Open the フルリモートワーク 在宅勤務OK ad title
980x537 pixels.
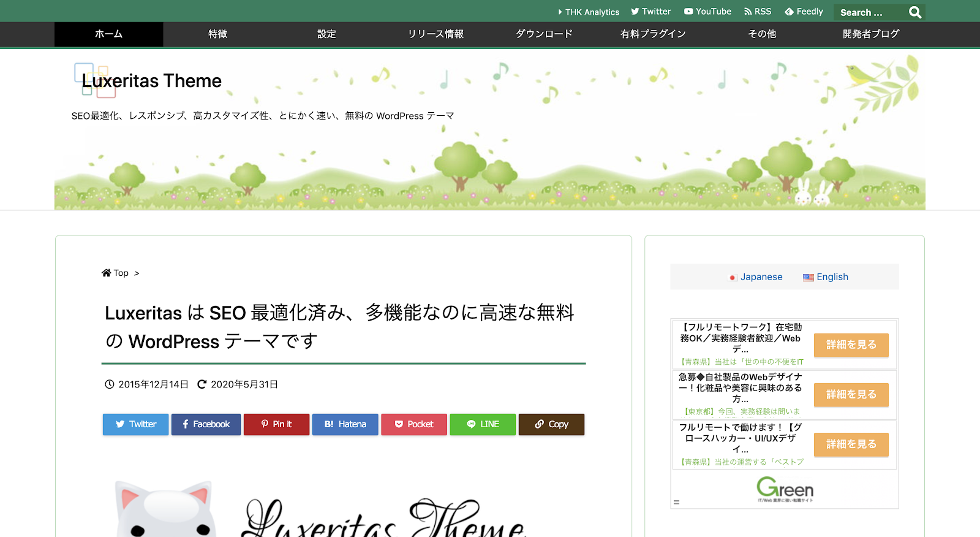[x=741, y=338]
